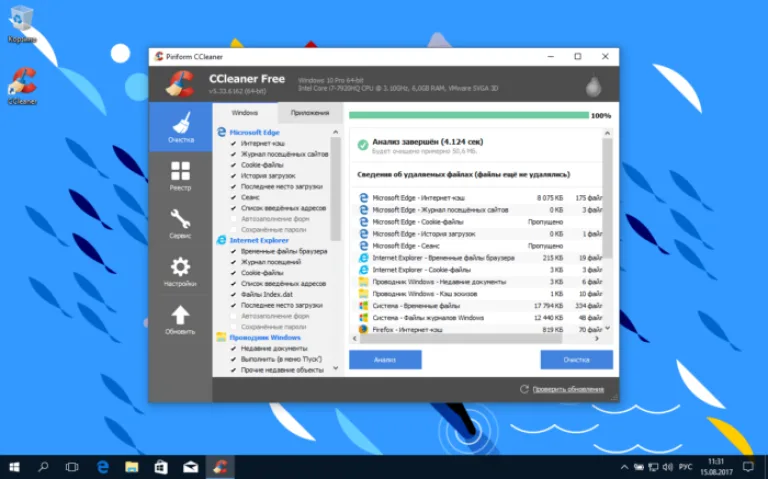Image resolution: width=768 pixels, height=479 pixels.
Task: Open the Корзина recycle bin desktop icon
Action: (21, 24)
